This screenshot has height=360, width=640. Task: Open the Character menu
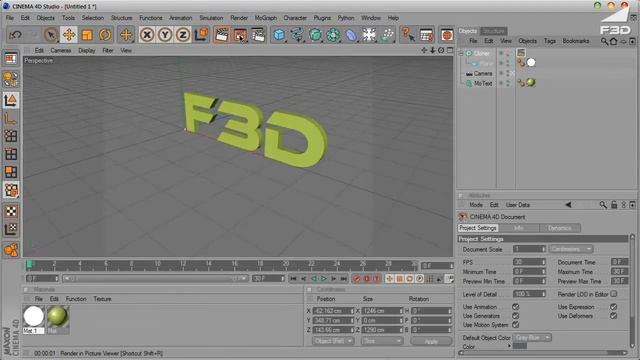(295, 18)
